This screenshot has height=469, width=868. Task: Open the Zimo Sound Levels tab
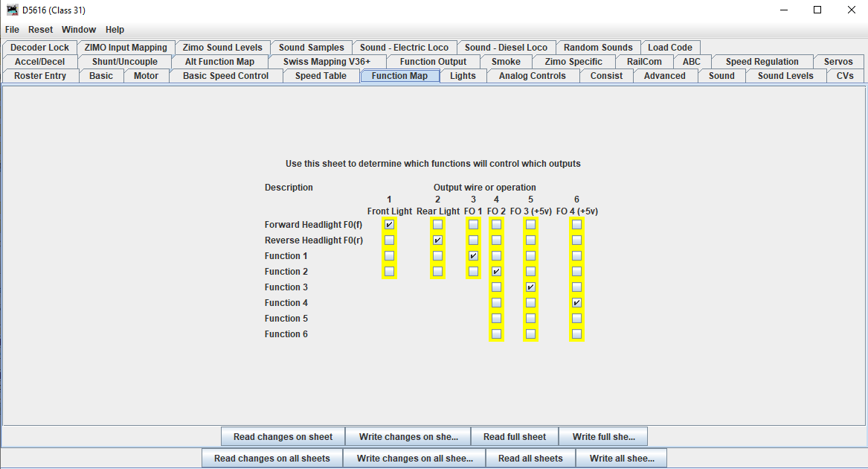coord(222,47)
